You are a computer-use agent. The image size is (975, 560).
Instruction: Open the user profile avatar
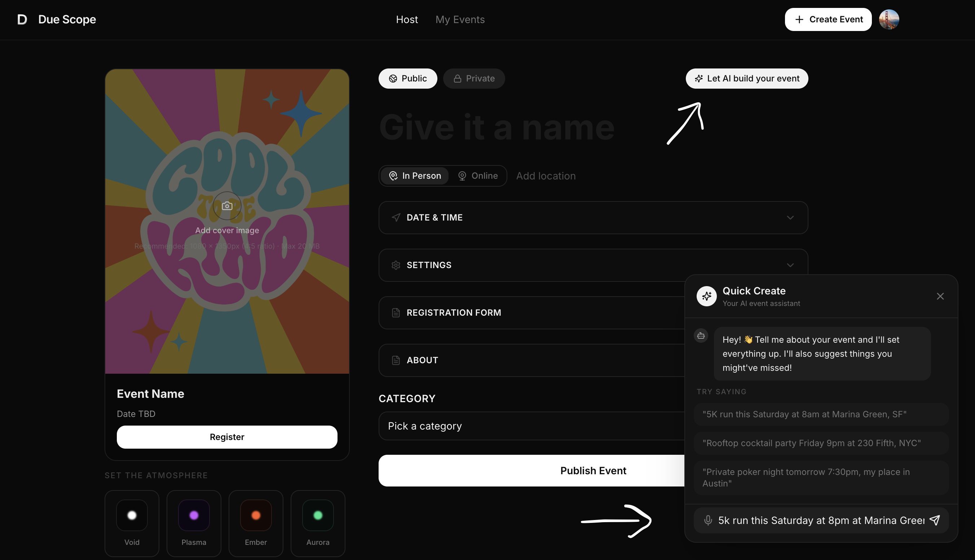point(889,19)
